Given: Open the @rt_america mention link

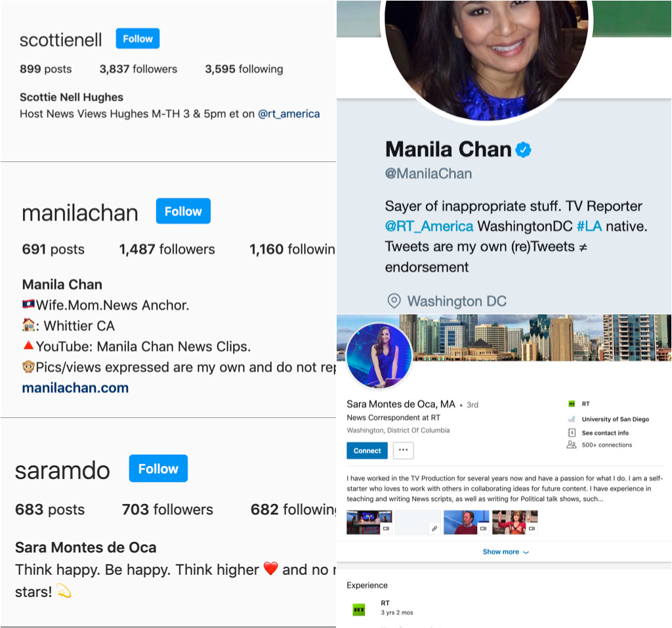Looking at the screenshot, I should tap(289, 114).
